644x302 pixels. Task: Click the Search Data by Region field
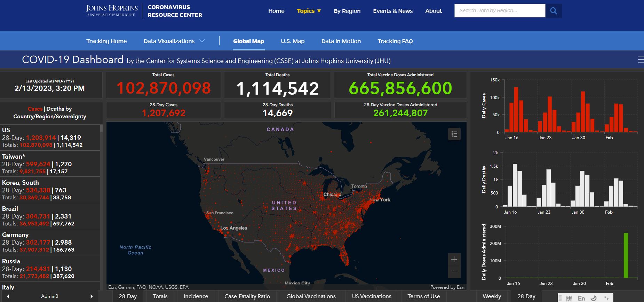[500, 11]
